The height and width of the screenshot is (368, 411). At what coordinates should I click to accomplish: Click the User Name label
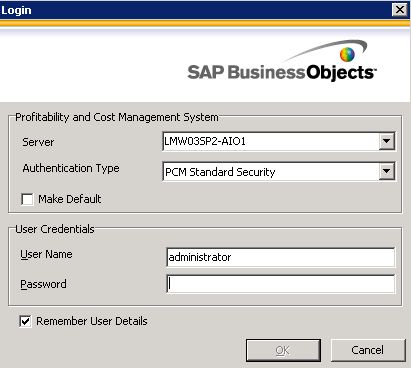click(x=46, y=254)
